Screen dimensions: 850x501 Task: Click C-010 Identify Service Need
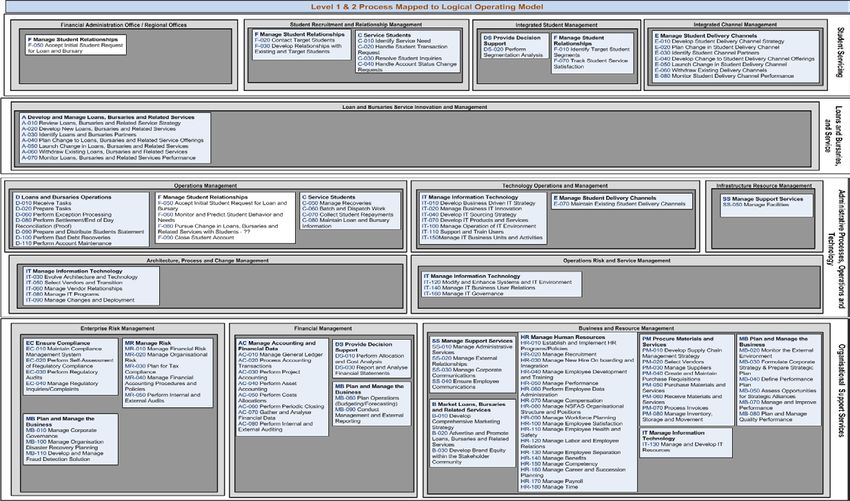pos(394,41)
